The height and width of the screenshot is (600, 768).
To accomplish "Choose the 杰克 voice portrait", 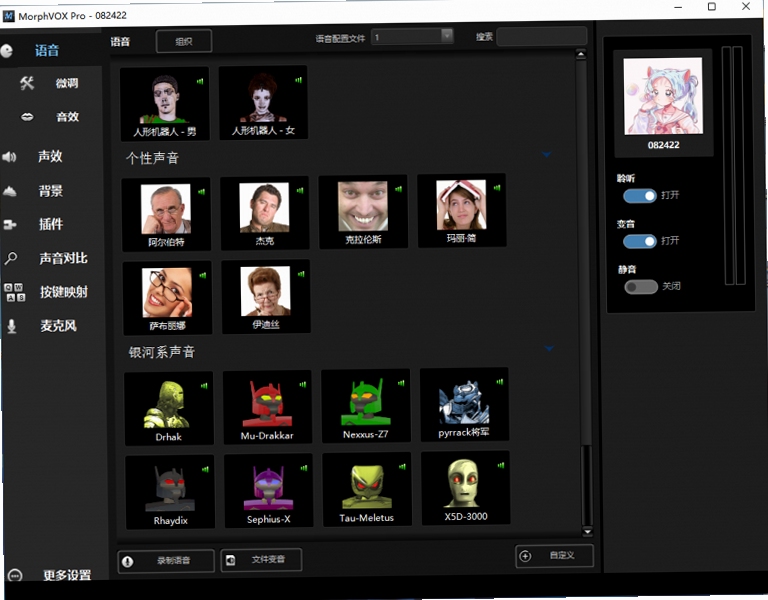I will (x=264, y=213).
